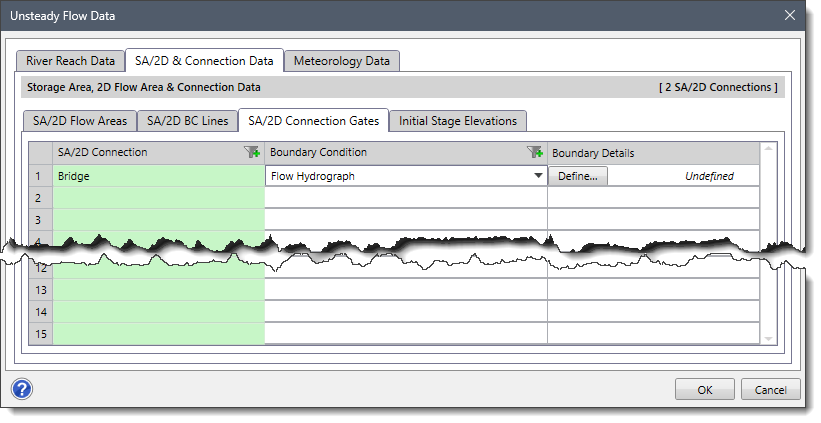821x423 pixels.
Task: Select the SA/2D & Connection Data tab
Action: pos(205,61)
